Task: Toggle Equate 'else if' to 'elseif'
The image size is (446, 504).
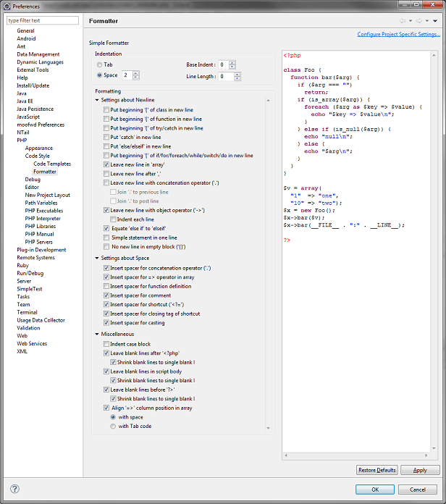Action: click(106, 229)
